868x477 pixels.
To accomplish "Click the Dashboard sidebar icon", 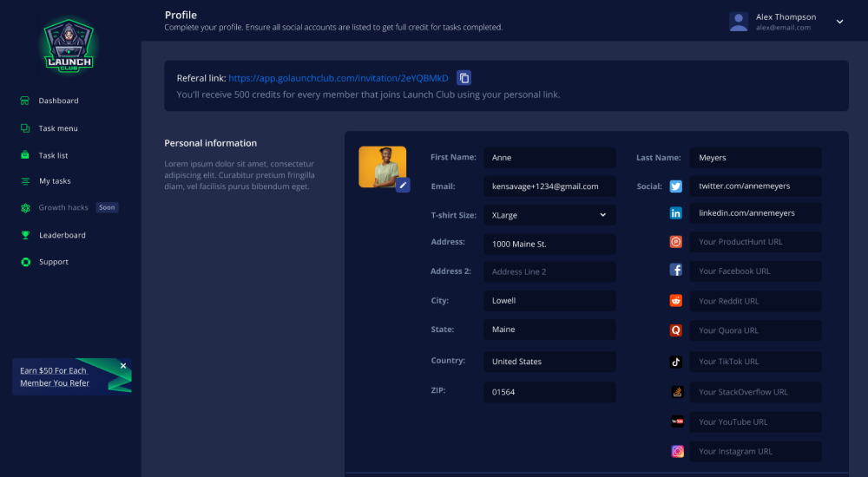I will (x=25, y=101).
